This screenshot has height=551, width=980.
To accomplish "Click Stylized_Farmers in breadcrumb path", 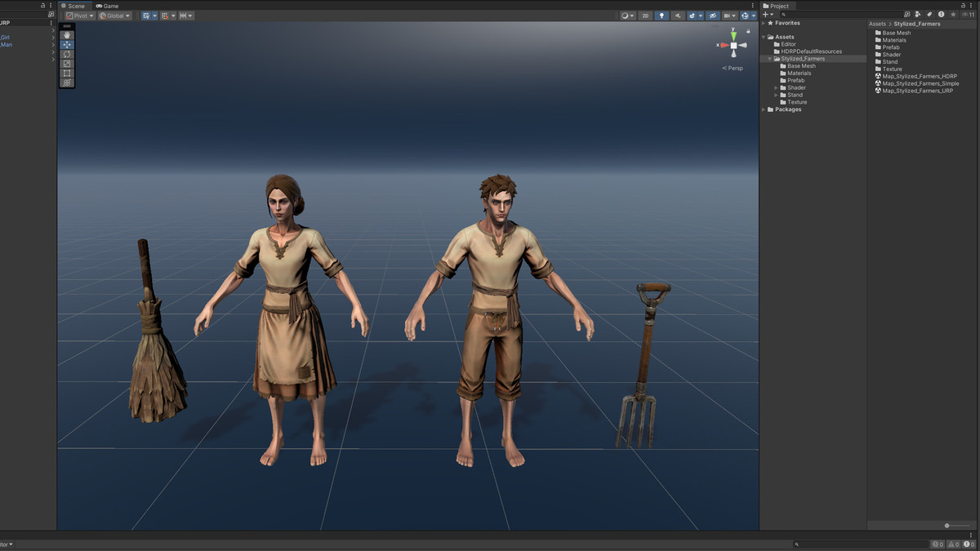I will click(917, 24).
